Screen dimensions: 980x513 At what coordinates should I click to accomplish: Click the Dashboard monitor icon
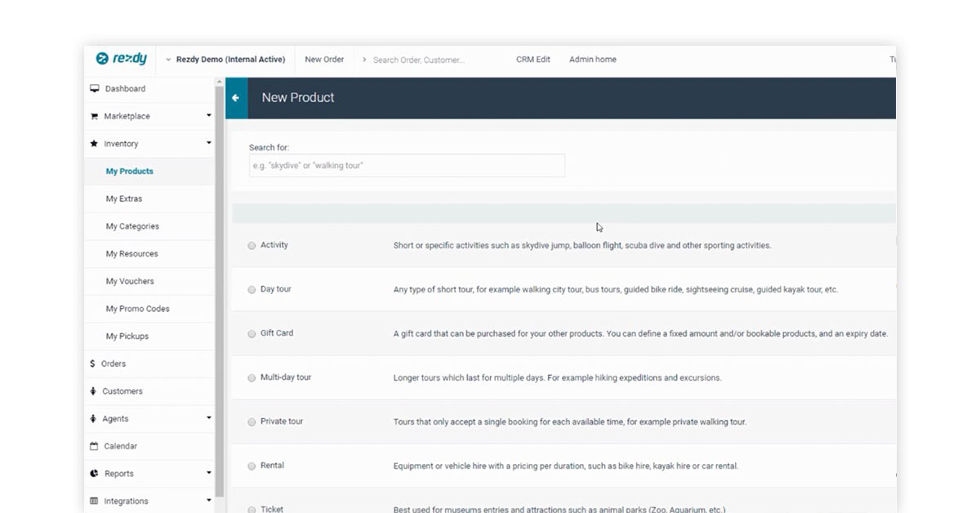click(95, 88)
